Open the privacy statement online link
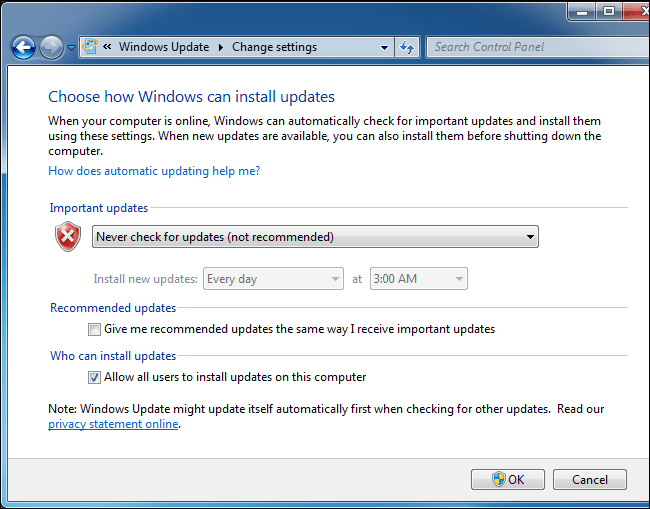650x509 pixels. pyautogui.click(x=113, y=424)
